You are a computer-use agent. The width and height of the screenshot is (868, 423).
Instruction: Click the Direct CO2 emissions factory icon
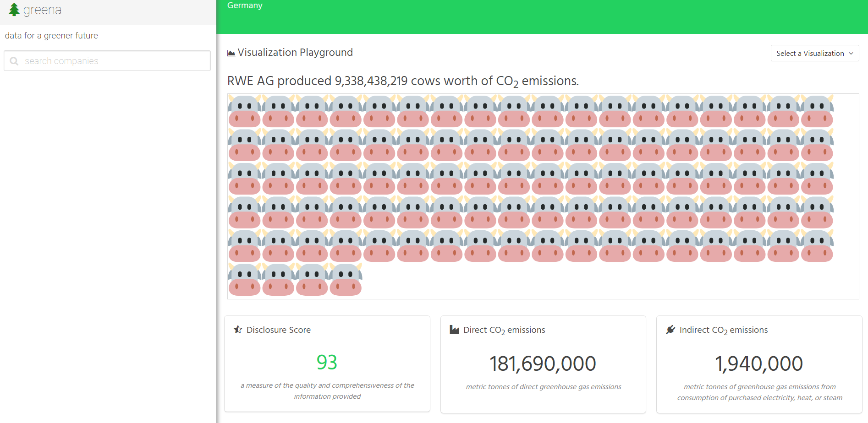point(454,330)
